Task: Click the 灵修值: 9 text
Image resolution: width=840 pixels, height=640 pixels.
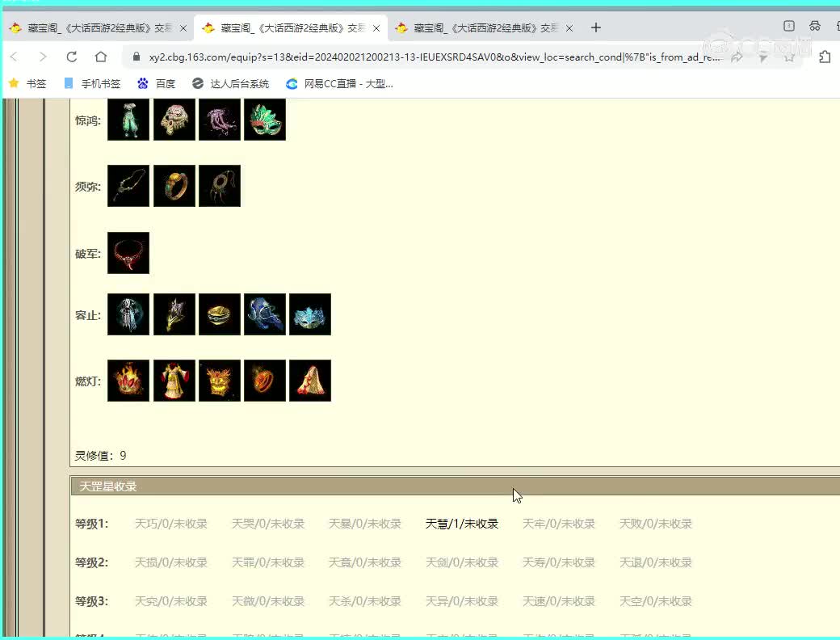Action: click(x=100, y=456)
